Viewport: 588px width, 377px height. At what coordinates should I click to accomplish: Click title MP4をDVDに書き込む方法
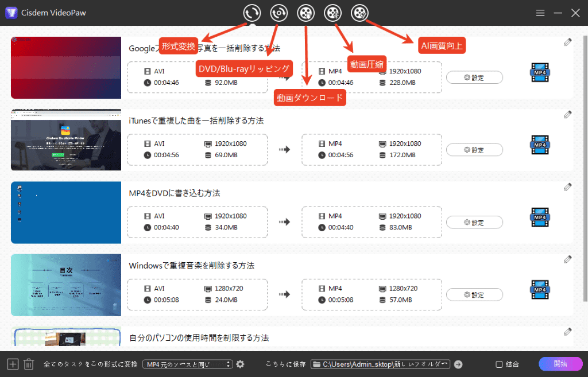click(175, 193)
